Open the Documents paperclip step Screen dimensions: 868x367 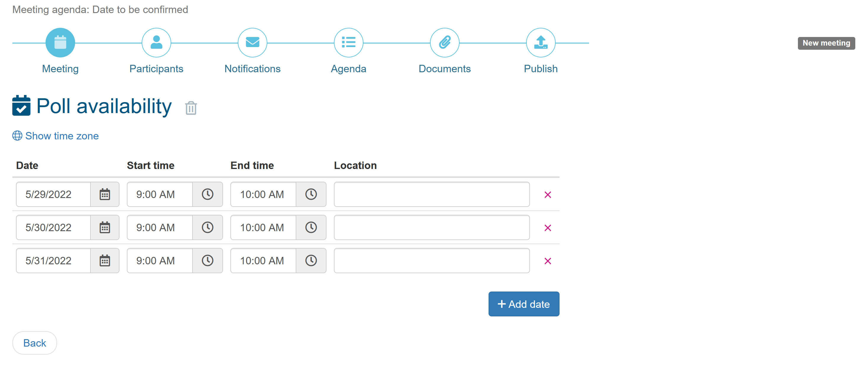pyautogui.click(x=444, y=43)
